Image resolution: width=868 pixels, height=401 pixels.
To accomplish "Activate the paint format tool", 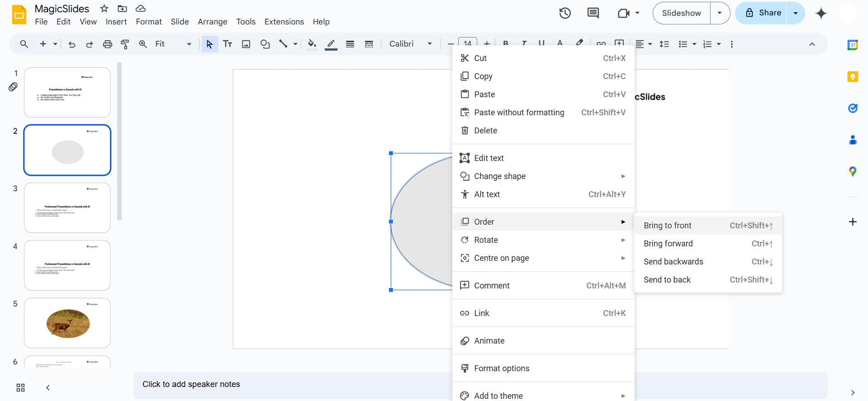I will coord(125,44).
